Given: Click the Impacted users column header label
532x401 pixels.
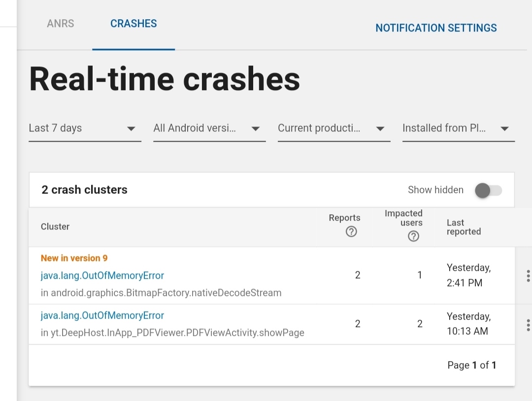Looking at the screenshot, I should coord(403,218).
